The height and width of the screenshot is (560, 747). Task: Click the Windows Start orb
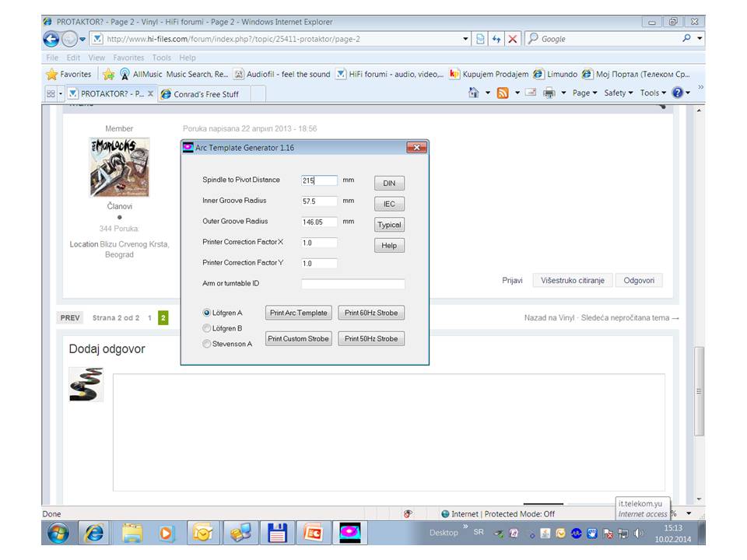(58, 533)
